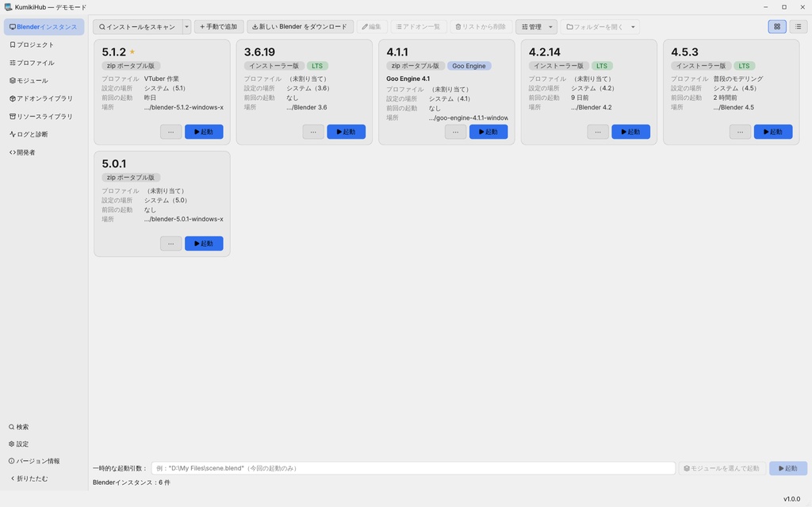Click the モジュールを選んで起動 button
The image size is (812, 507).
[722, 468]
